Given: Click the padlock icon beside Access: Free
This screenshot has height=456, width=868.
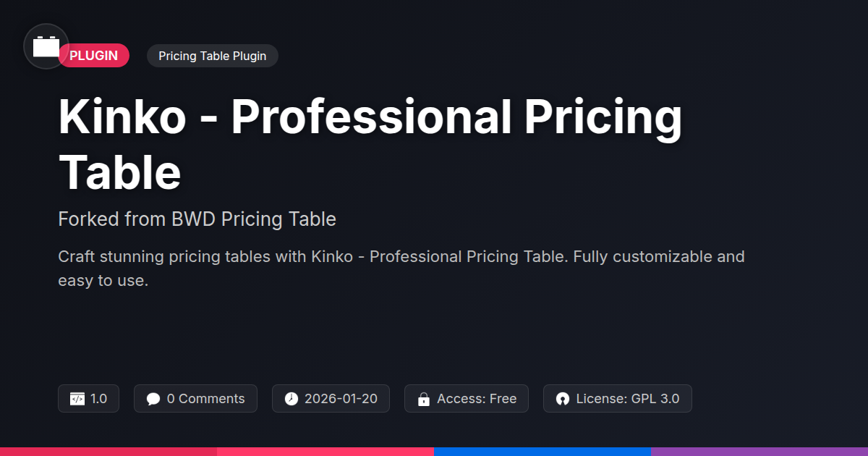Looking at the screenshot, I should [424, 399].
